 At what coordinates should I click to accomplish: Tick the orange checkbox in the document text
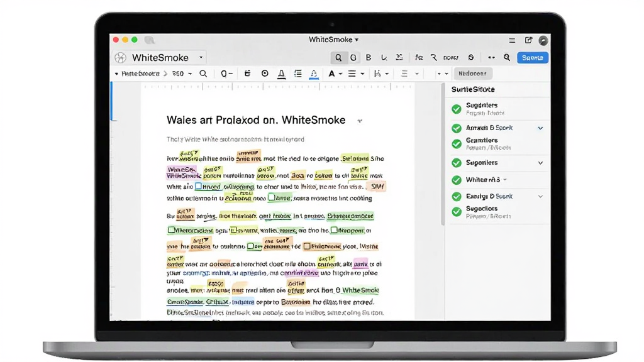pyautogui.click(x=306, y=246)
